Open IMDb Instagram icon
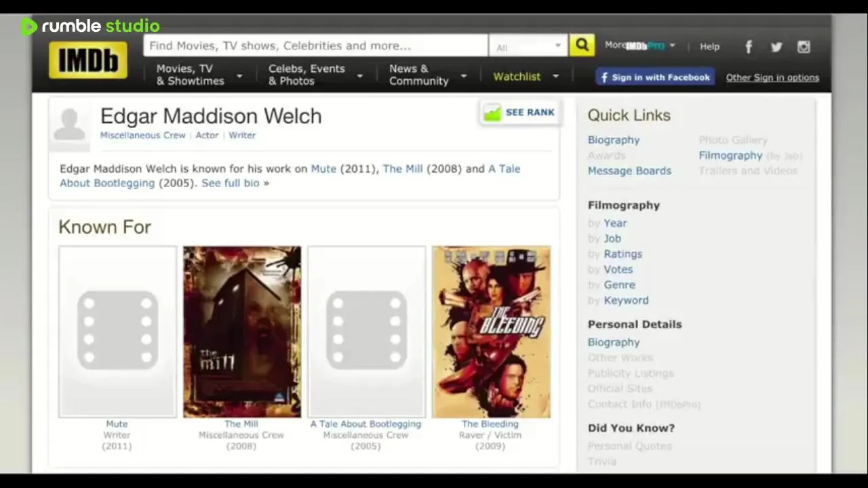The height and width of the screenshot is (488, 868). tap(804, 47)
